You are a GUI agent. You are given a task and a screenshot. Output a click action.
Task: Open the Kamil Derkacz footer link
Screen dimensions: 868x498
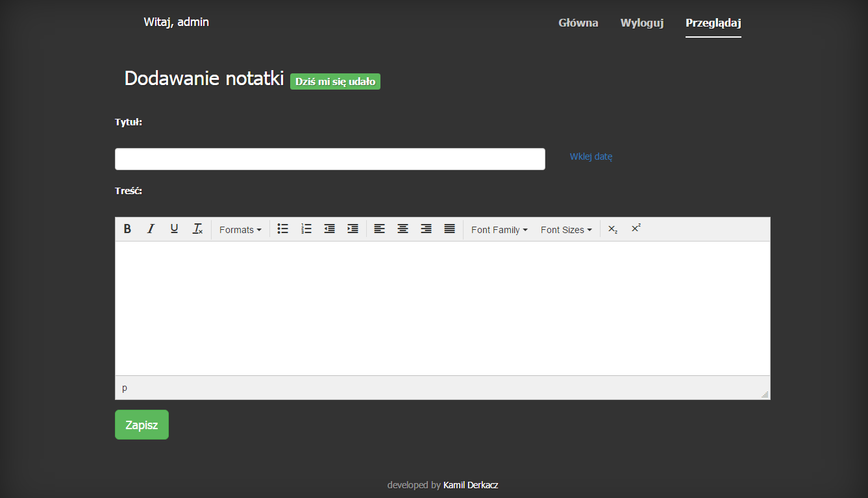[471, 485]
